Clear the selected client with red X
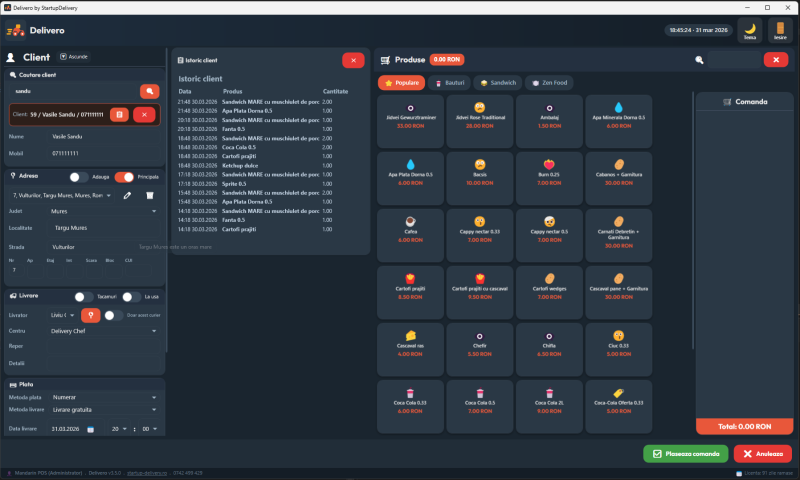This screenshot has height=480, width=800. [x=145, y=115]
